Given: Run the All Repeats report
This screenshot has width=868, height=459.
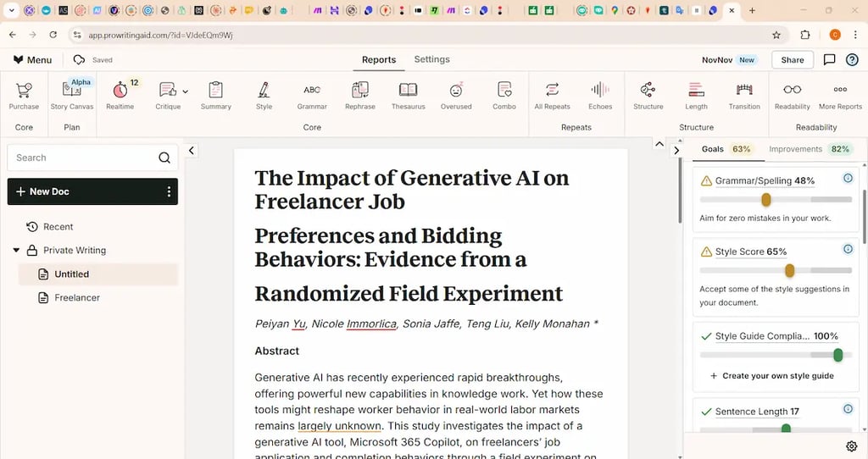Looking at the screenshot, I should click(553, 97).
